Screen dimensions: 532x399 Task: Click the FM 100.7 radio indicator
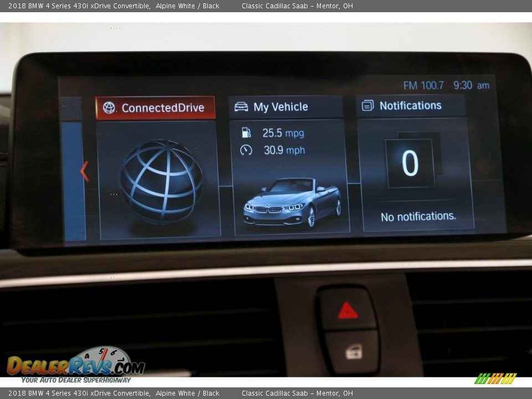pos(423,85)
